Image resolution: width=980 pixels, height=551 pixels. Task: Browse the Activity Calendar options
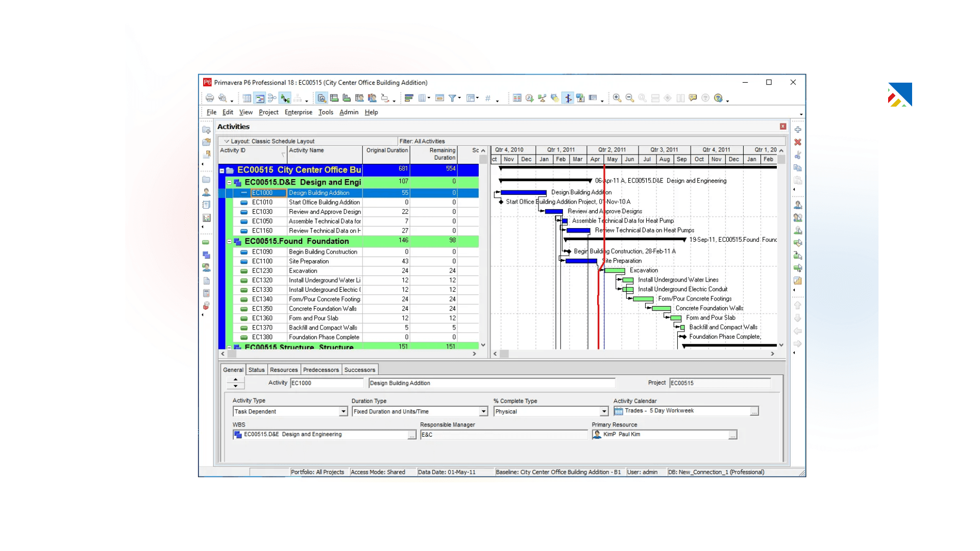[754, 411]
